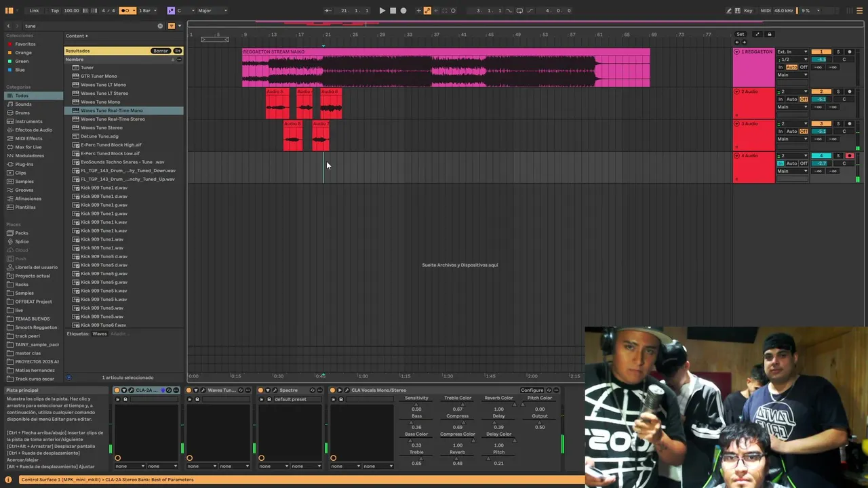The image size is (868, 488).
Task: Click the Borrar button in Resultados
Action: tap(160, 51)
